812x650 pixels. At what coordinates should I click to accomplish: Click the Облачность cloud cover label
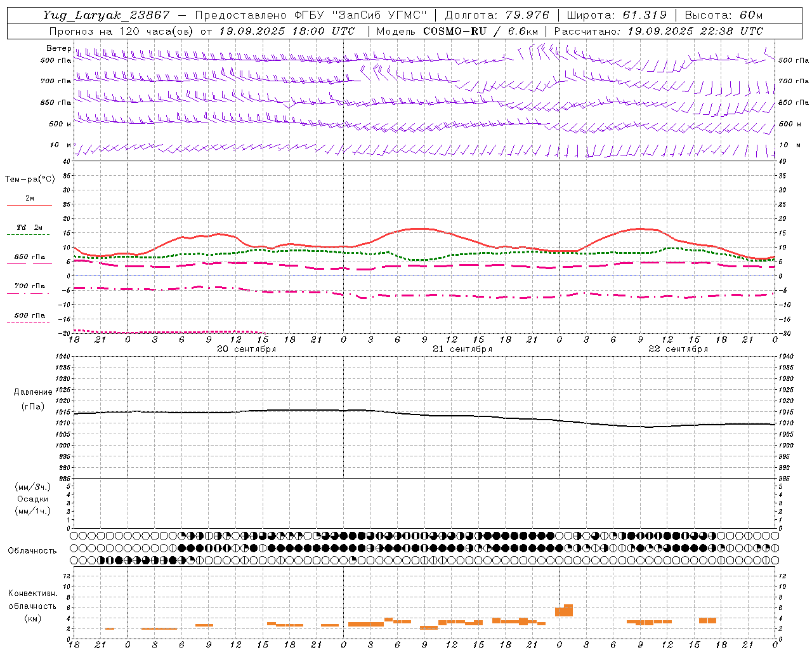pyautogui.click(x=32, y=550)
